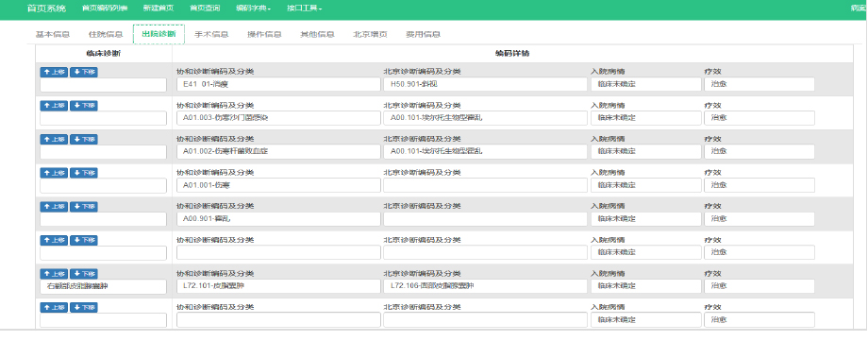Open 疗效 dropdown in L72.101 row

click(759, 286)
